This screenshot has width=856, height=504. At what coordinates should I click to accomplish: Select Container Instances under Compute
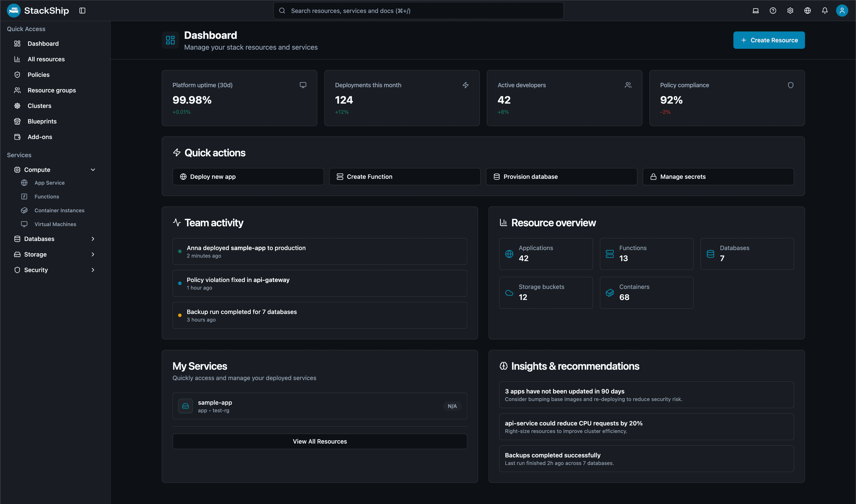59,210
